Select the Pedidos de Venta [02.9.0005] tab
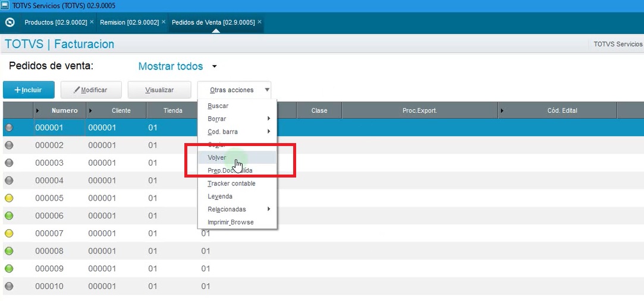644x301 pixels. pyautogui.click(x=213, y=23)
